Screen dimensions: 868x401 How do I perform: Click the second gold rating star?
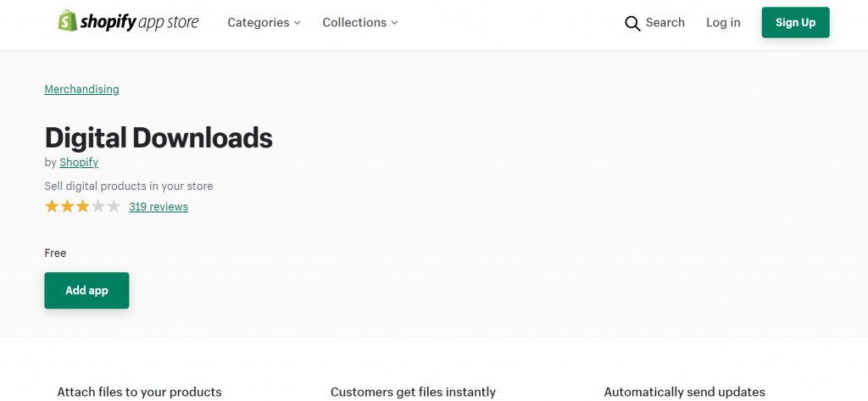(x=67, y=207)
